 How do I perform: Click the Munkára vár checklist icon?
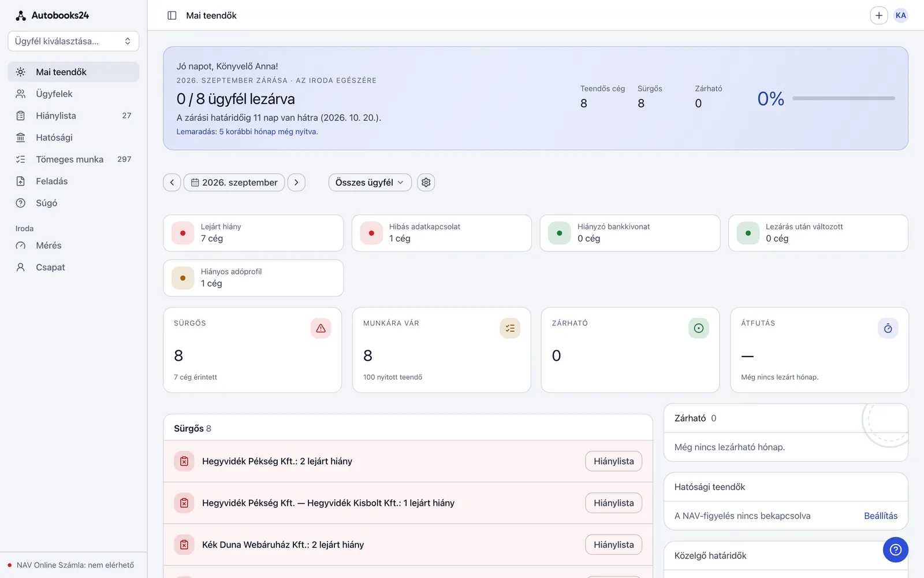point(510,328)
